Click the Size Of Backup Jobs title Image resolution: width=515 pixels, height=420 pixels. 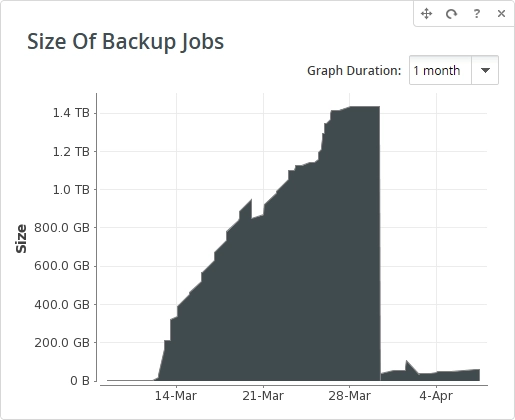point(125,42)
